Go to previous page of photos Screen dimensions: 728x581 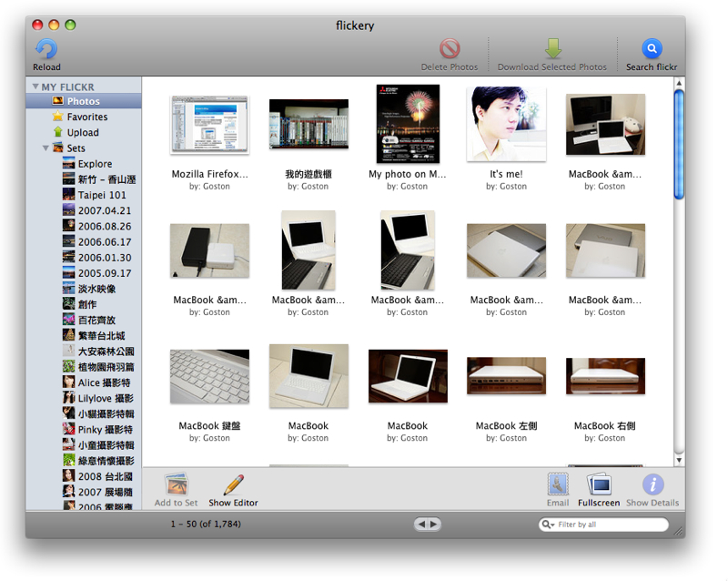tap(421, 525)
